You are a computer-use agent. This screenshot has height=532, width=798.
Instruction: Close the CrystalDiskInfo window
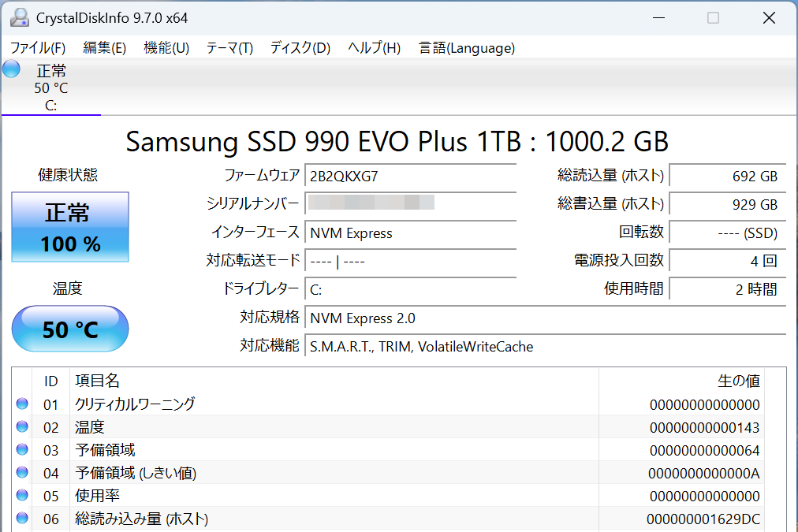(769, 18)
